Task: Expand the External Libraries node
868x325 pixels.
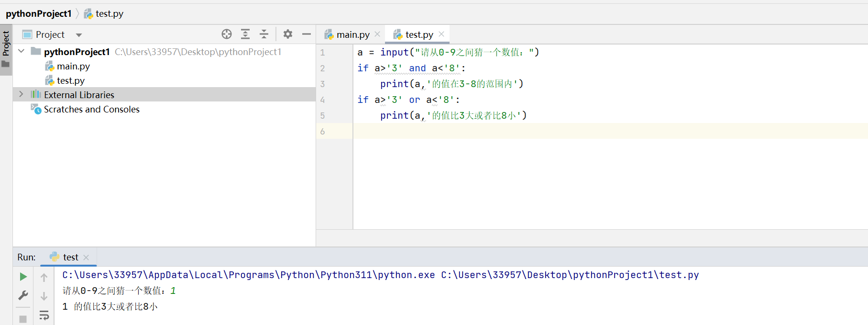Action: [x=21, y=94]
